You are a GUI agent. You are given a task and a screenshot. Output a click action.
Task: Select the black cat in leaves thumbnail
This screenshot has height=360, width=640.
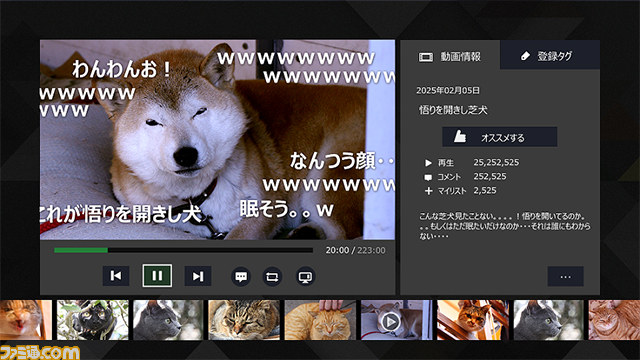click(x=93, y=320)
